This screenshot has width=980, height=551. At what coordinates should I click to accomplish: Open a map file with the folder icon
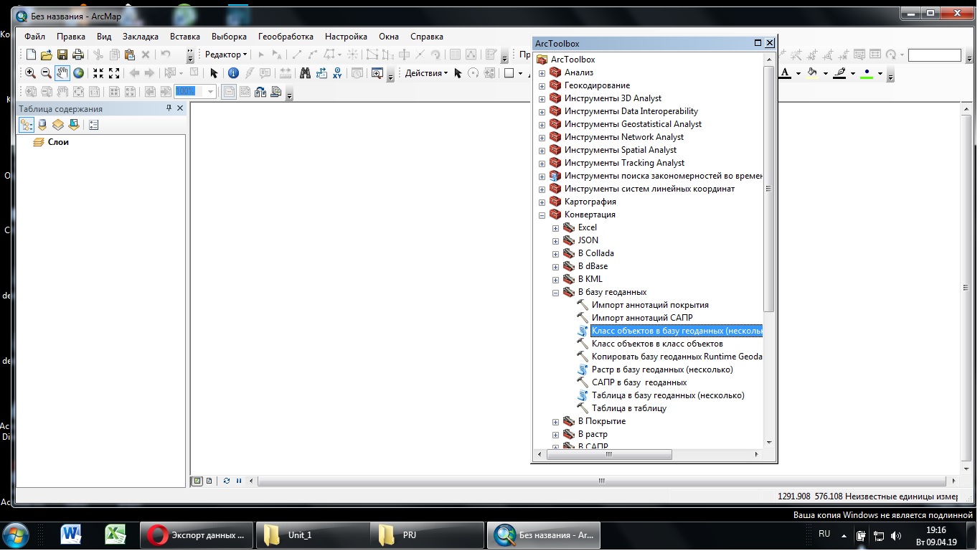tap(47, 55)
